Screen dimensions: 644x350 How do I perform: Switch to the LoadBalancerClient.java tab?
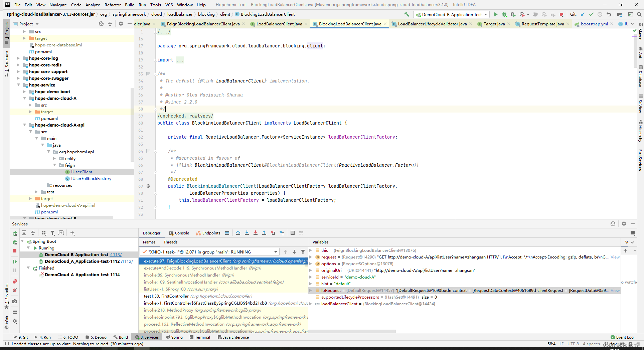[279, 24]
